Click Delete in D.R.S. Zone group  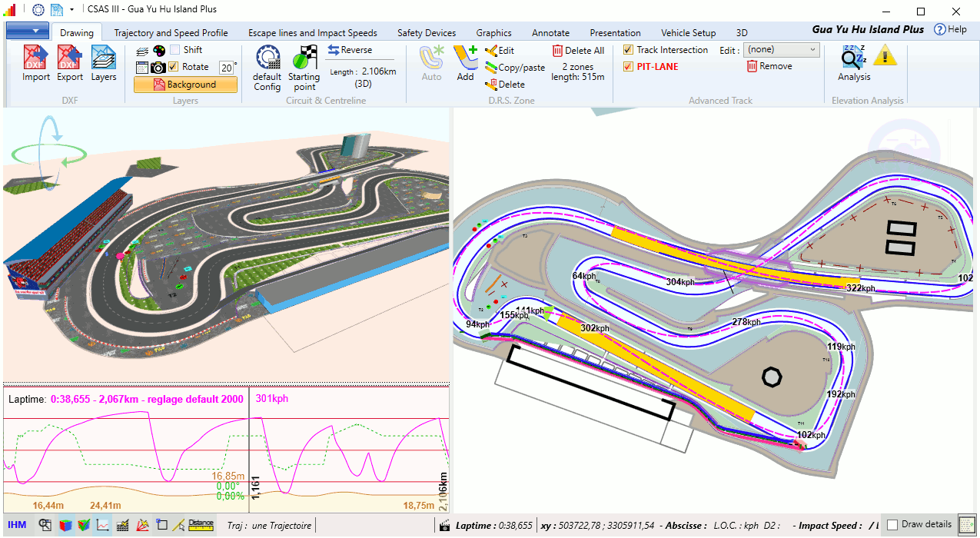(x=505, y=85)
